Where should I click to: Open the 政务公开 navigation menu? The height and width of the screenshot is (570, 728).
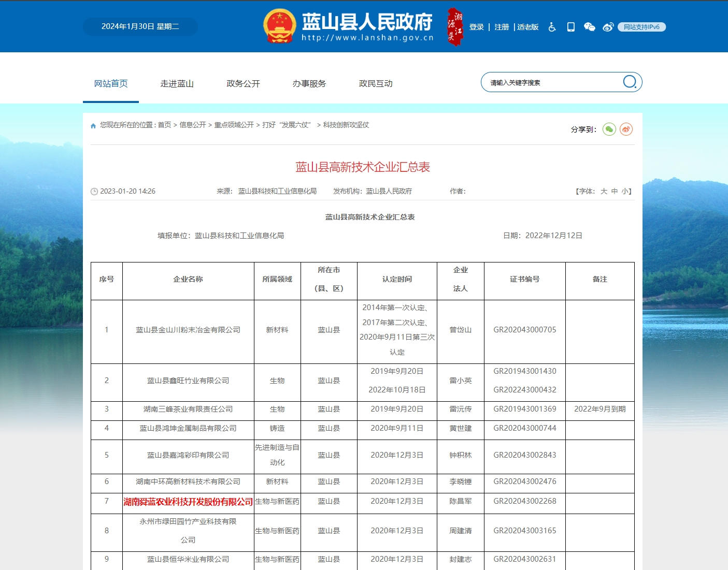pos(243,84)
